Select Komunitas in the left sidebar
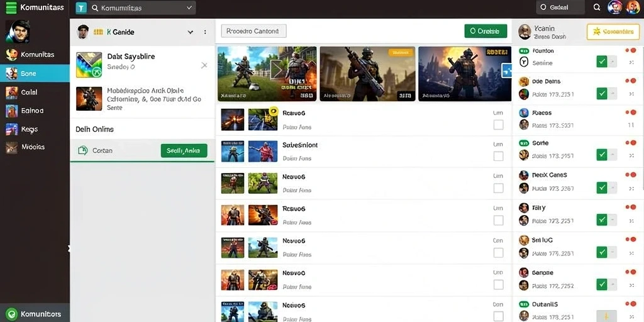Image resolution: width=644 pixels, height=322 pixels. (x=35, y=55)
